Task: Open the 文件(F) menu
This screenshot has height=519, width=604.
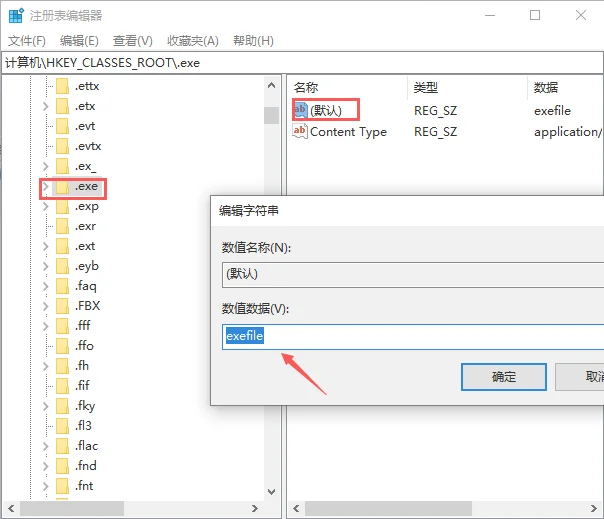Action: pyautogui.click(x=27, y=40)
